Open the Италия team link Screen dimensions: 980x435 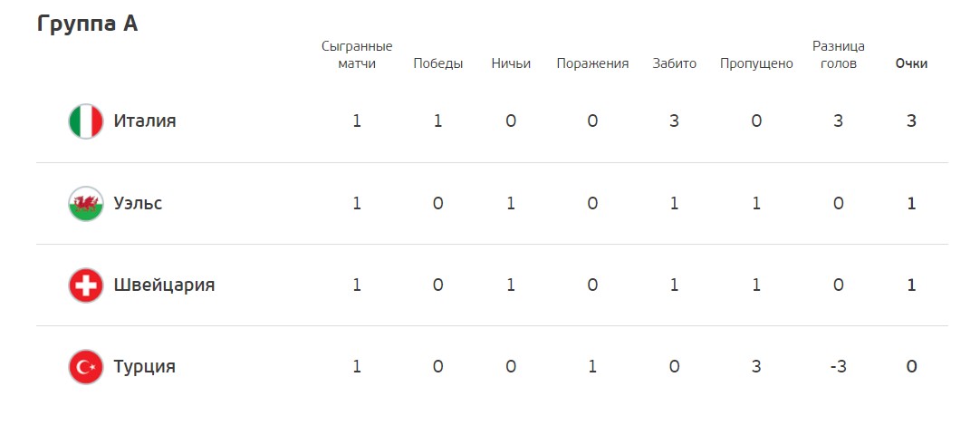[x=145, y=121]
